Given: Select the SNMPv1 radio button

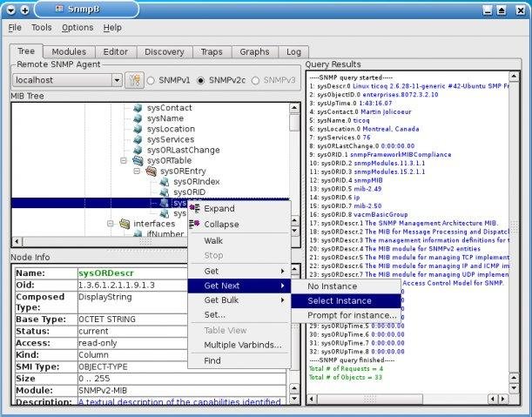Looking at the screenshot, I should [151, 80].
